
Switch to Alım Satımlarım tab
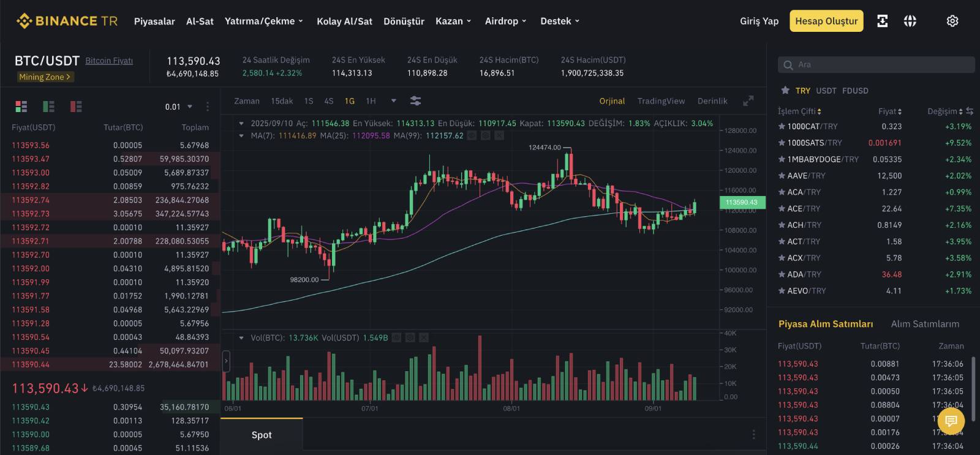tap(925, 324)
